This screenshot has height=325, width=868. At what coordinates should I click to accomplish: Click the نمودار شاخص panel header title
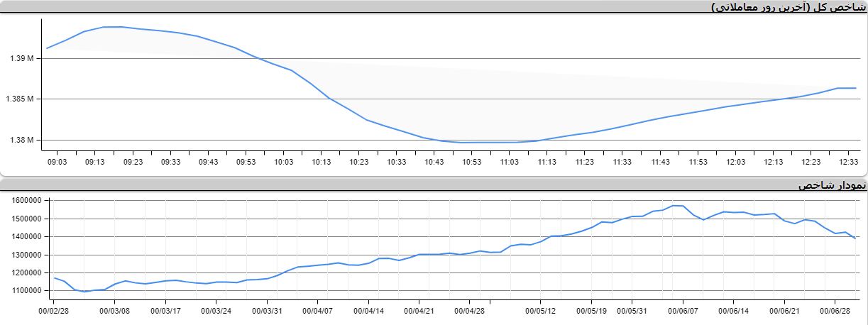(x=832, y=185)
